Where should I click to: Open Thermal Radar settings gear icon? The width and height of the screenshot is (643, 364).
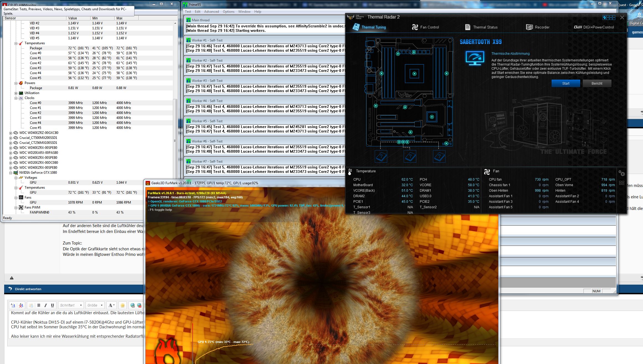pos(622,173)
